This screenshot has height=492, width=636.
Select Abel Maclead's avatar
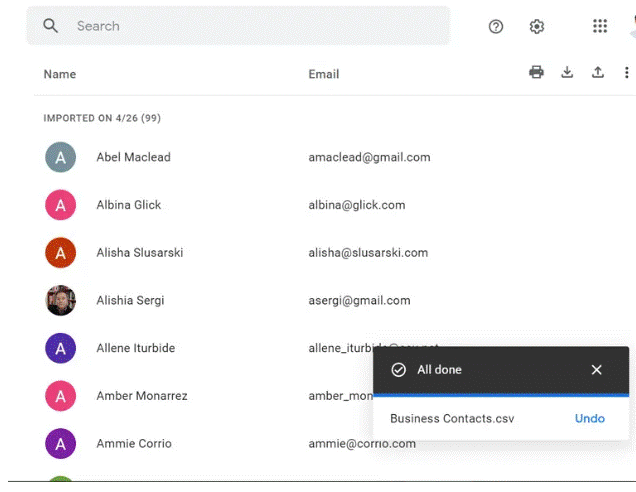(60, 157)
